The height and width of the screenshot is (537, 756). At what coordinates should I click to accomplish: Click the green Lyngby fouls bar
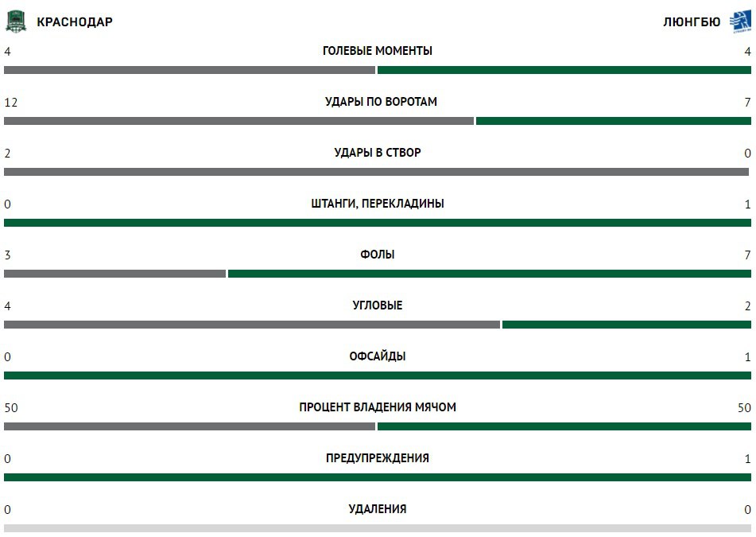pos(490,274)
